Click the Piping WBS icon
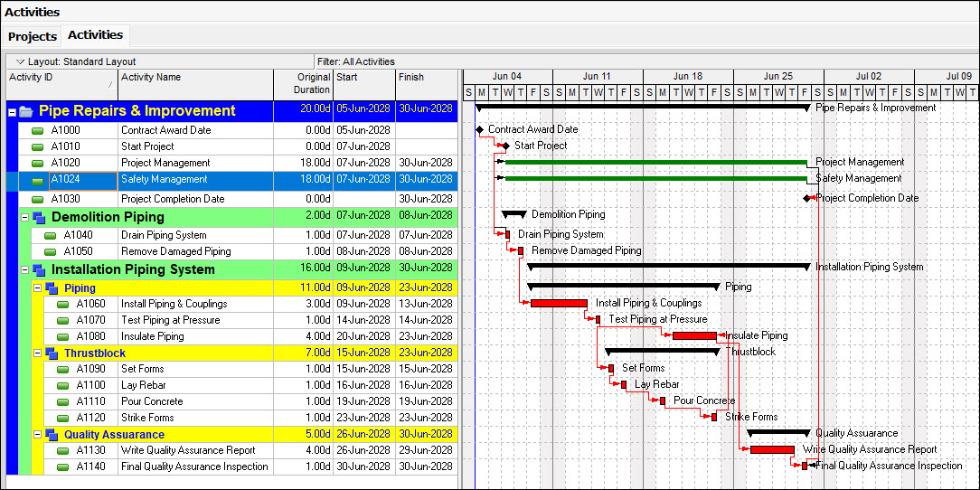Screen dimensions: 980x490 (52, 288)
